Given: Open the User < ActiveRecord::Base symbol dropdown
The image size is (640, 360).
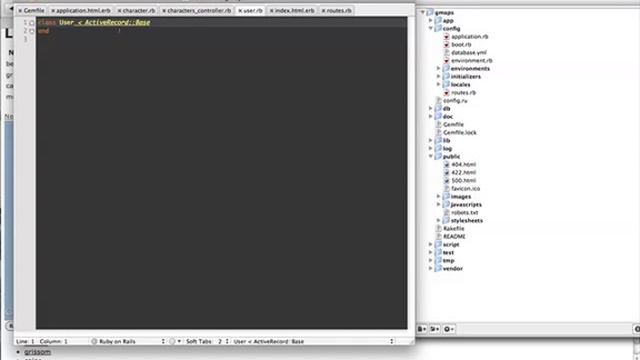Looking at the screenshot, I should coord(313,341).
